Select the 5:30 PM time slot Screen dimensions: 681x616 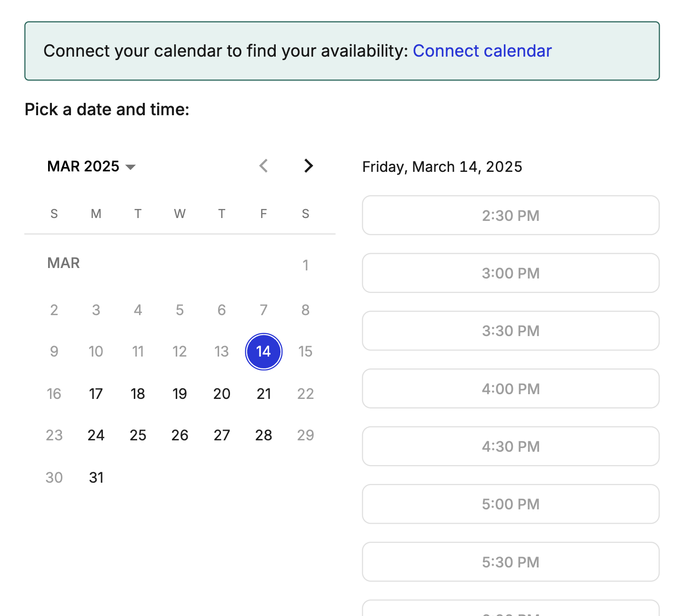(511, 562)
